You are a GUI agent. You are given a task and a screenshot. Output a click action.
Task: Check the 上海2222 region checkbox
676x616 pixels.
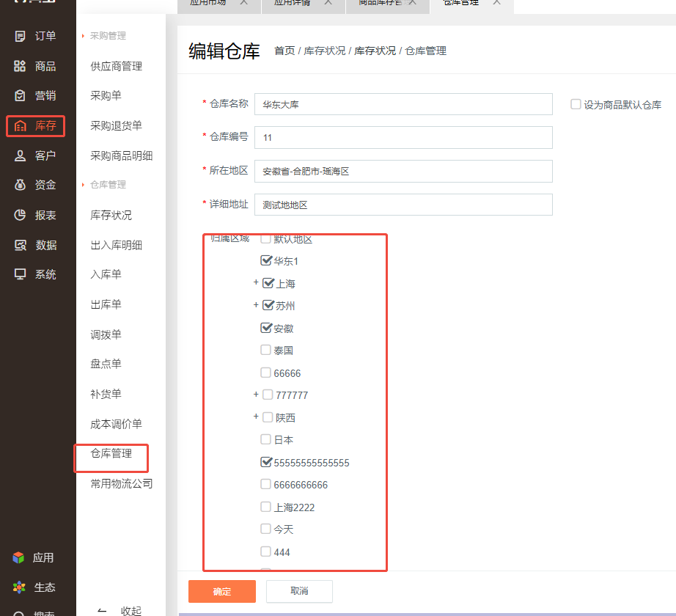click(265, 507)
